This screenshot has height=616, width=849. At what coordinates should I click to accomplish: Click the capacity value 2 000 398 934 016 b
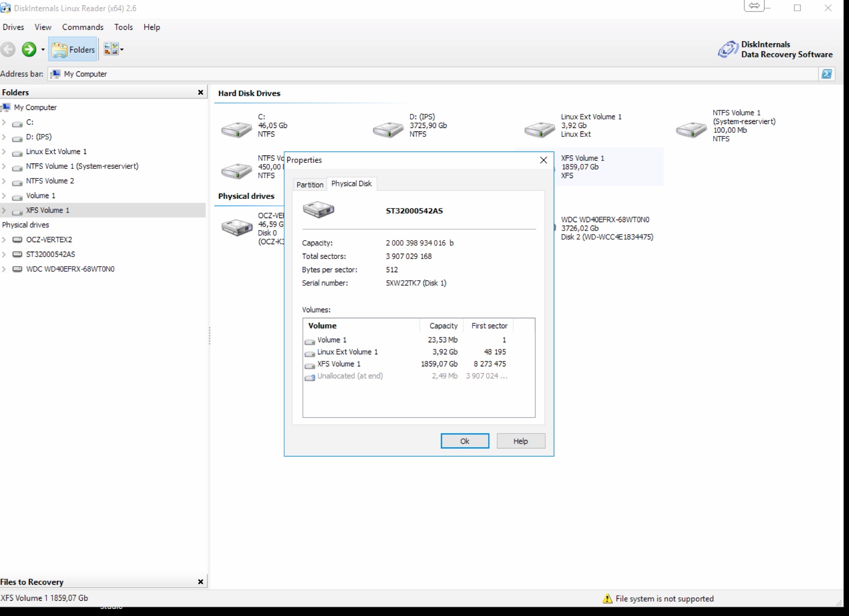(419, 243)
